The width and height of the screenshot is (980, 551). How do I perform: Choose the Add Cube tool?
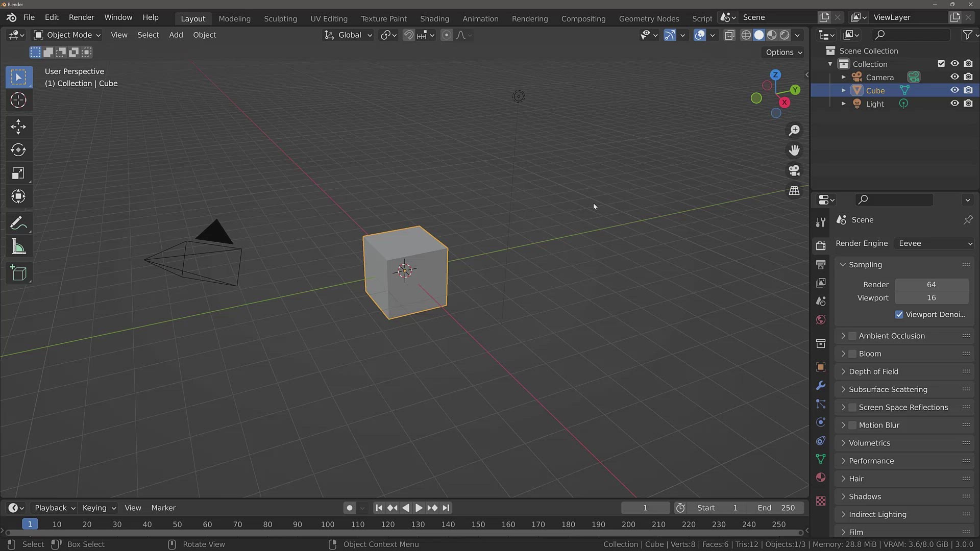(18, 273)
